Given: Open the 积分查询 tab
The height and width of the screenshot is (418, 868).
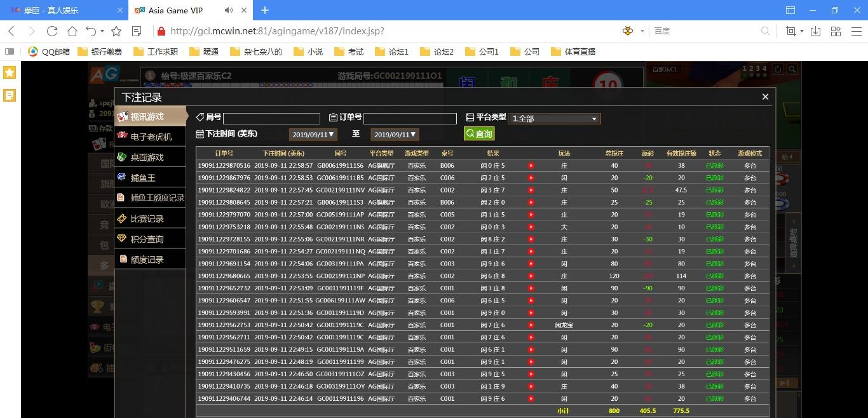Looking at the screenshot, I should coord(147,239).
